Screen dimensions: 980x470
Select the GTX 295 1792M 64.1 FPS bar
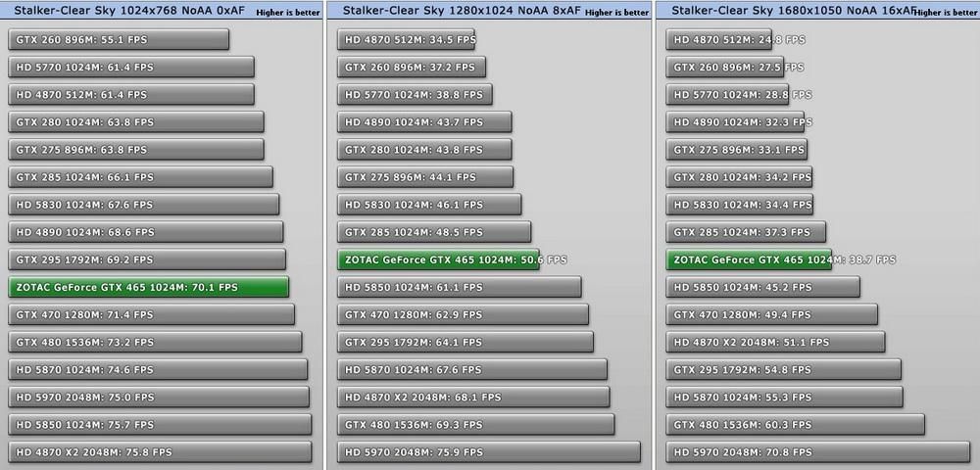465,342
